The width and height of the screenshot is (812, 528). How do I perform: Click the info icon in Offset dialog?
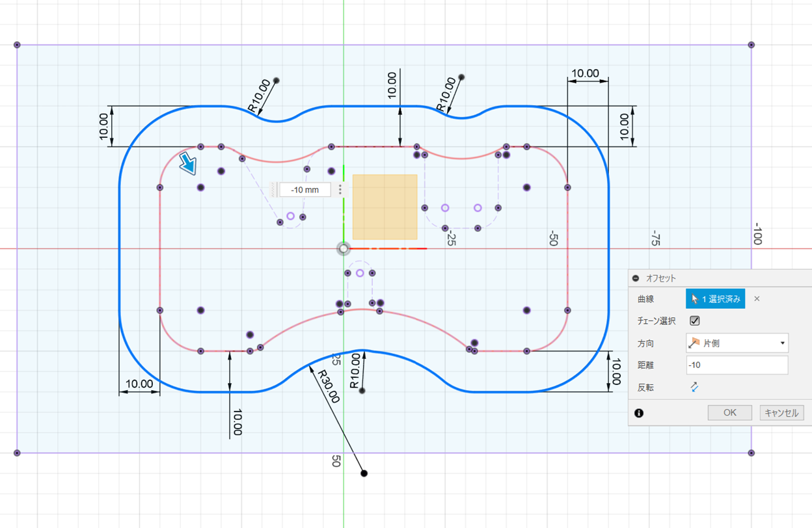(639, 413)
